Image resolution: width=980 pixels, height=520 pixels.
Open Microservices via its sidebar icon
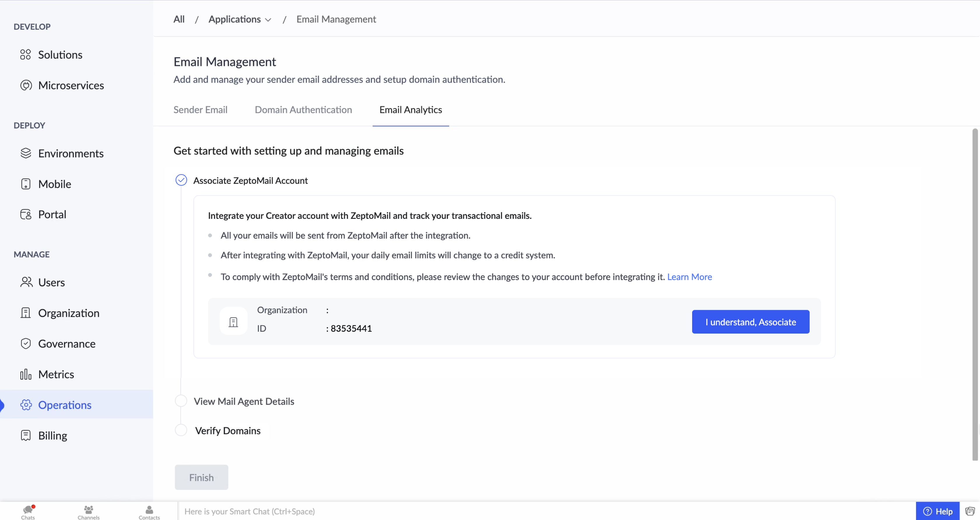tap(26, 85)
